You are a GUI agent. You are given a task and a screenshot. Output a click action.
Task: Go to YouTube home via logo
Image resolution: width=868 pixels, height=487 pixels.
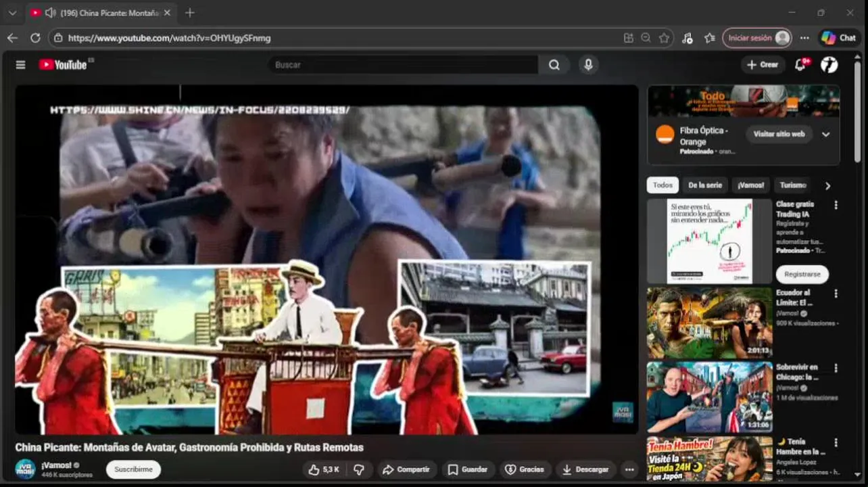[x=63, y=65]
